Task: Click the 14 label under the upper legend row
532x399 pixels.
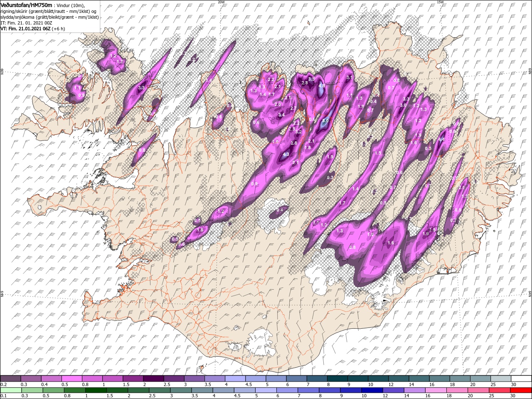Action: point(411,384)
